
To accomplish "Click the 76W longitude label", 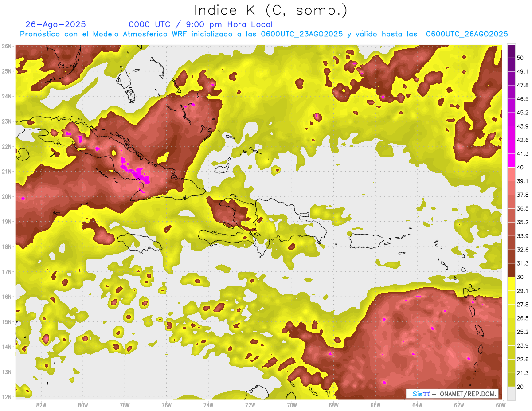I will pyautogui.click(x=166, y=405).
